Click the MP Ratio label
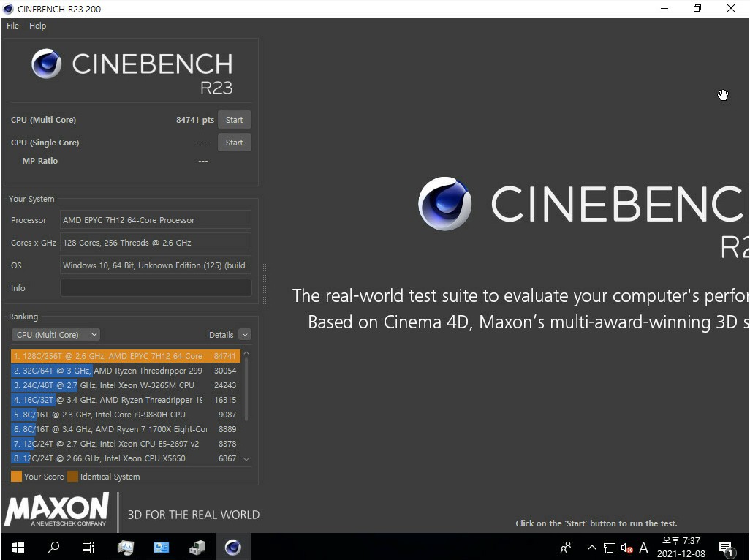The width and height of the screenshot is (750, 560). pyautogui.click(x=39, y=161)
